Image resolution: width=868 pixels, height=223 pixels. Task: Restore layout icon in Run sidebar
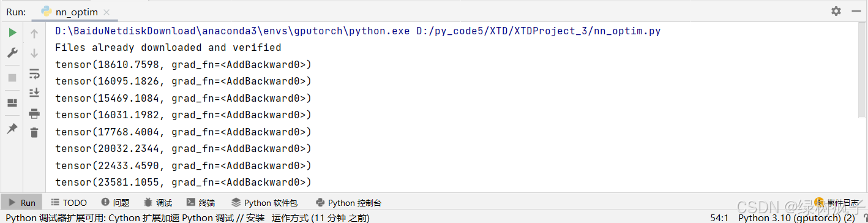12,103
